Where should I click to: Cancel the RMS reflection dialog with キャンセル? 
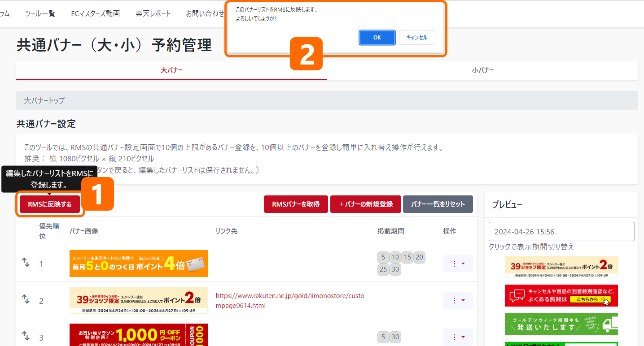(x=417, y=38)
